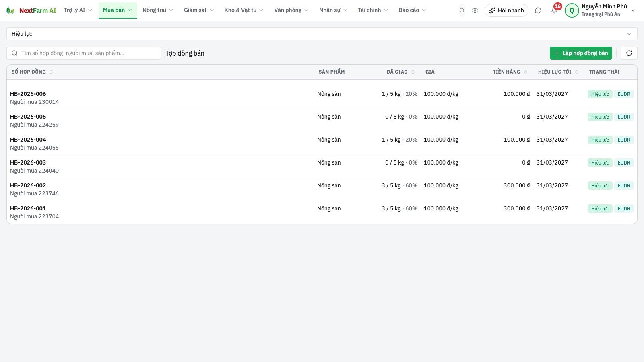Sort by Số hợp đồng column
This screenshot has width=644, height=362.
(x=32, y=72)
